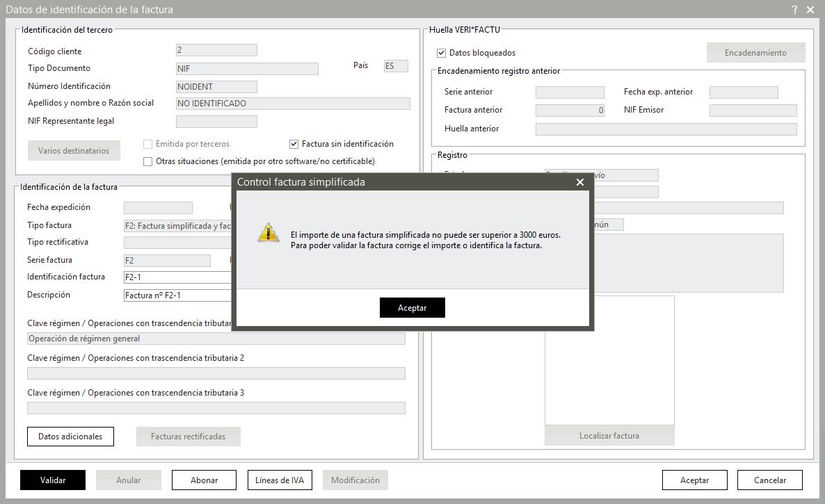Click Aceptar in the warning dialog
The image size is (825, 504).
pos(412,308)
